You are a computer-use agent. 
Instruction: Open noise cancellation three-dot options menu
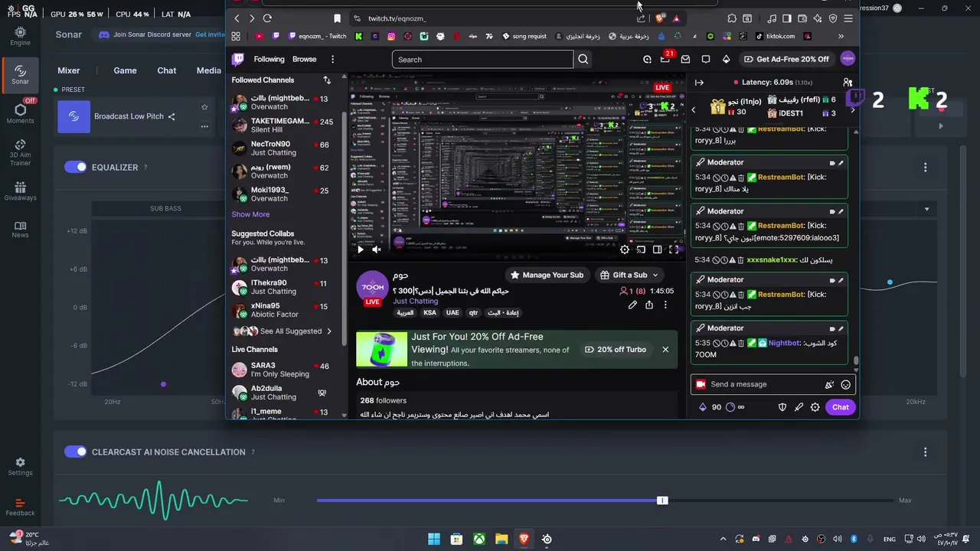coord(925,452)
